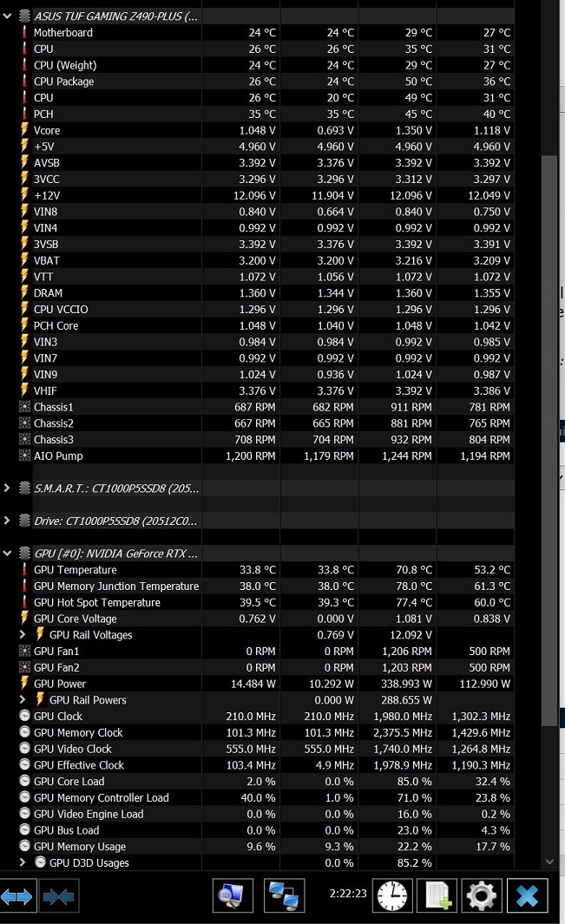Viewport: 565px width, 924px height.
Task: Select the GPU Power sensor row
Action: [60, 684]
